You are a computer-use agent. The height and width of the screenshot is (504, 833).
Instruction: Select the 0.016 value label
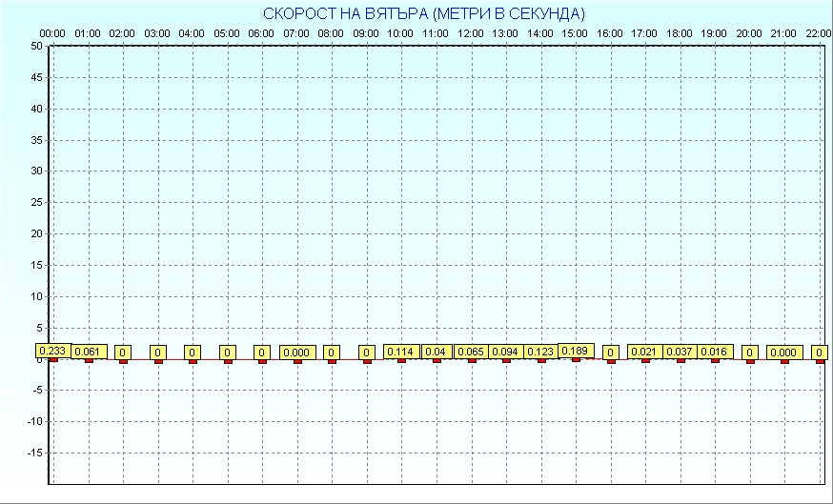point(715,352)
